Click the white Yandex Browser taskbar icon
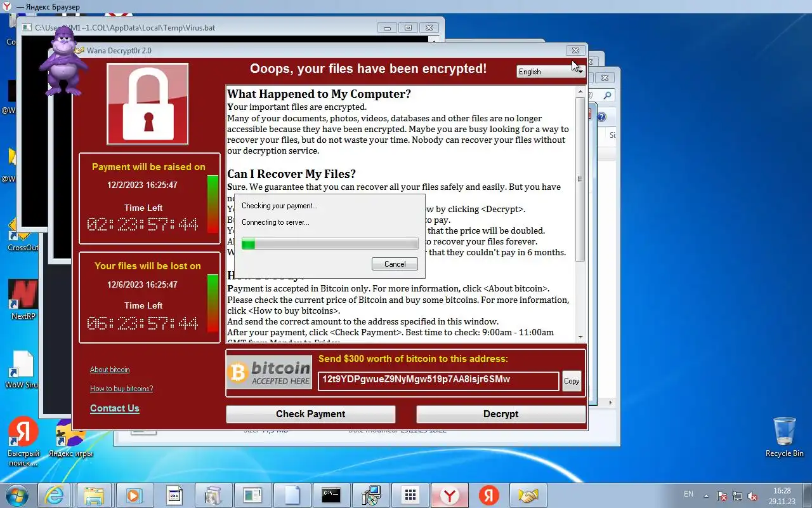This screenshot has height=508, width=812. pyautogui.click(x=450, y=495)
